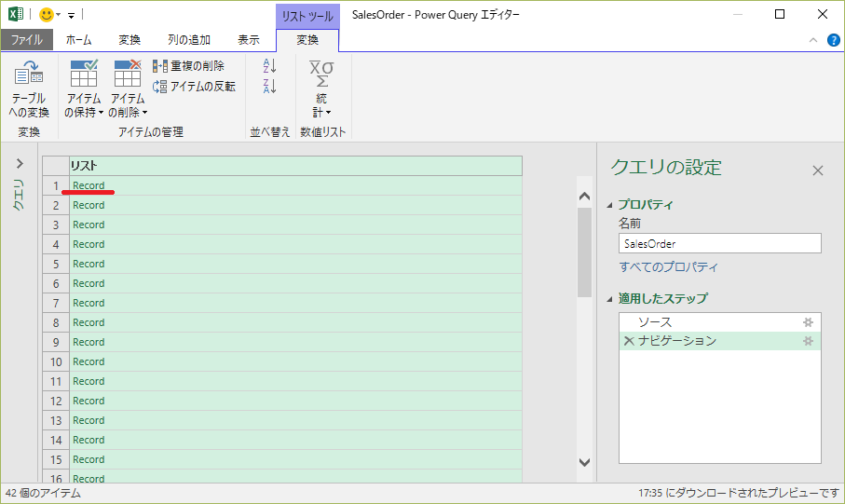Click the 42 個のアイテム status text
Image resolution: width=845 pixels, height=504 pixels.
tap(43, 493)
